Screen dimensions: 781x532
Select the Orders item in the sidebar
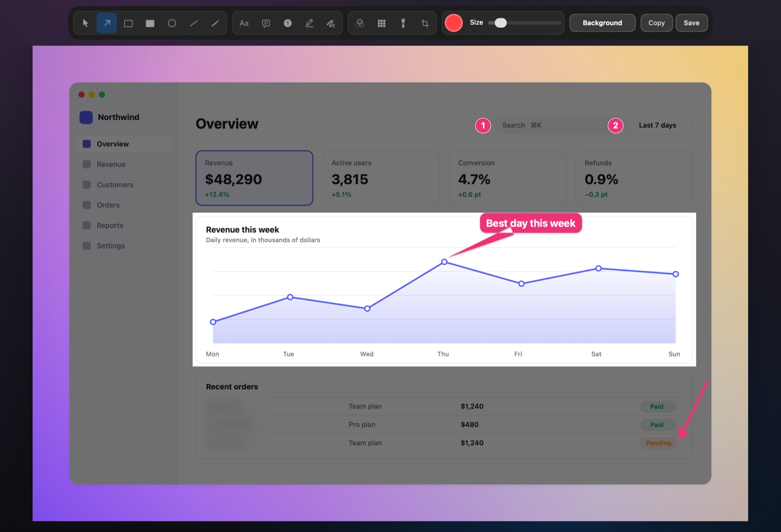tap(123, 205)
